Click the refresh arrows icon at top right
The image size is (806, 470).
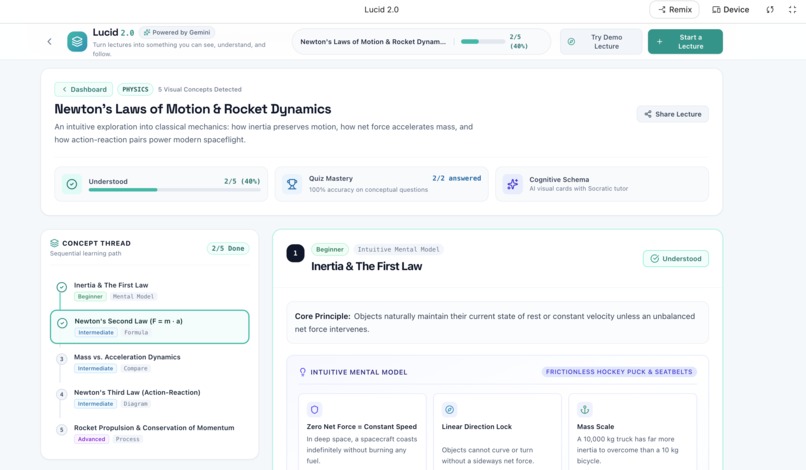770,9
